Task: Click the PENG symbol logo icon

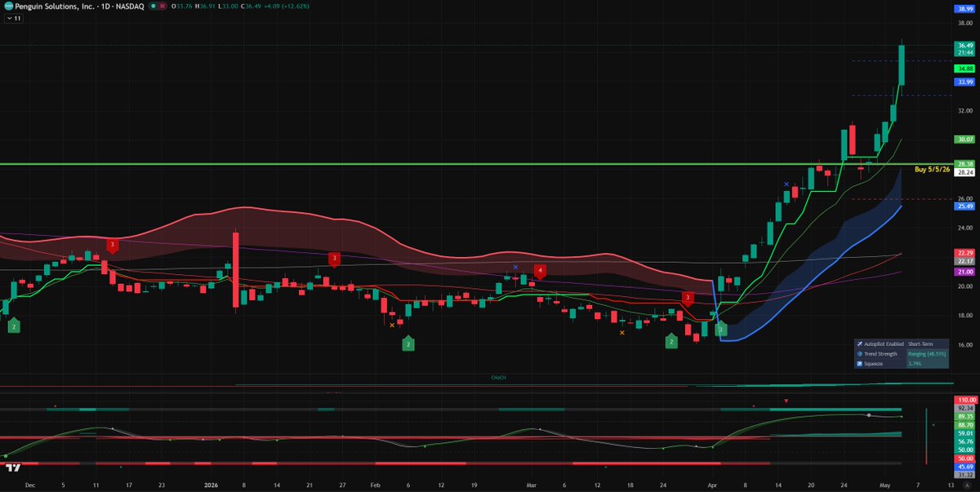Action: pos(7,6)
